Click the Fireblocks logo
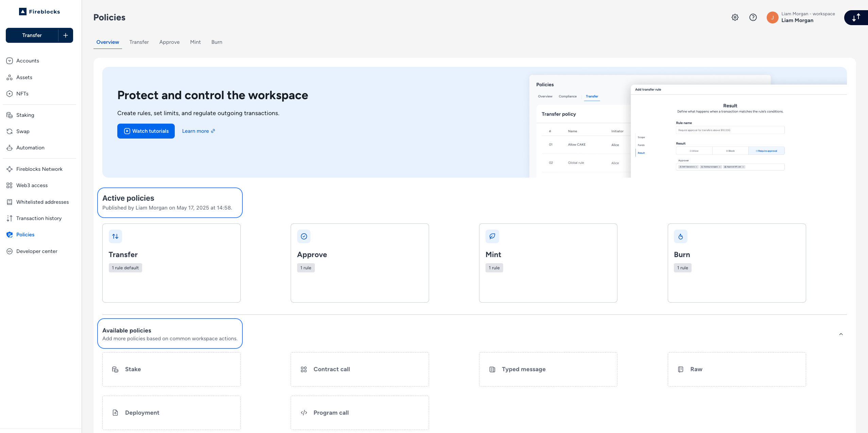 click(39, 12)
